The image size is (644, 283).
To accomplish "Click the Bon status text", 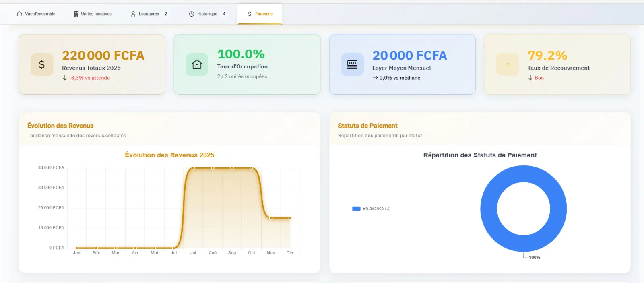I will [x=539, y=78].
